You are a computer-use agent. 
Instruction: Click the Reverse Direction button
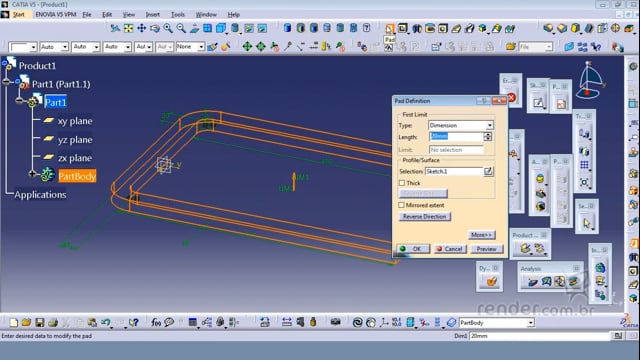[x=424, y=217]
